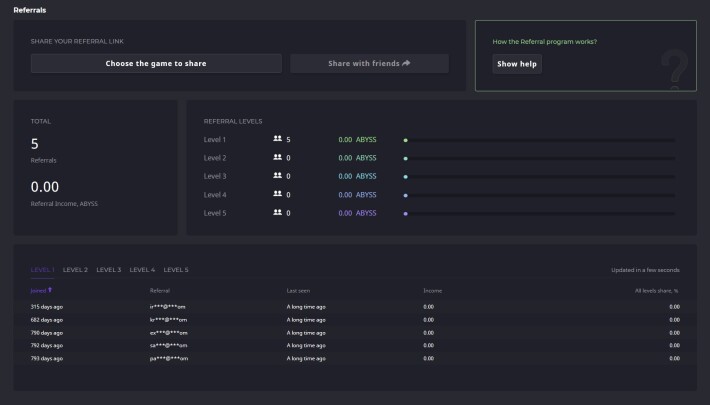Click the Level 3 referrals people icon
710x405 pixels.
(x=278, y=175)
